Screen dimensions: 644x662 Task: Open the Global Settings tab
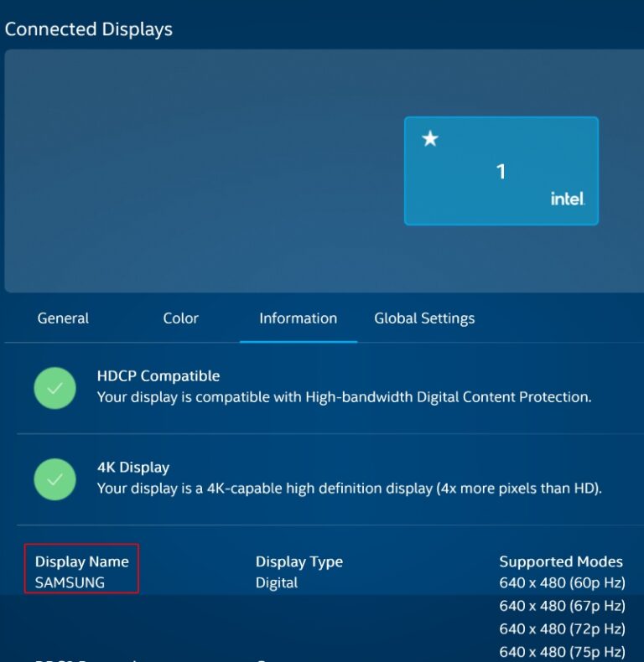pyautogui.click(x=424, y=318)
